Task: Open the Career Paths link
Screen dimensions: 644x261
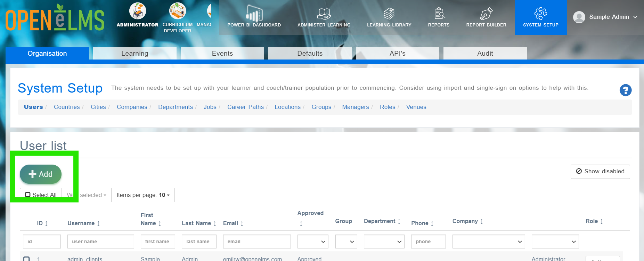Action: coord(245,107)
